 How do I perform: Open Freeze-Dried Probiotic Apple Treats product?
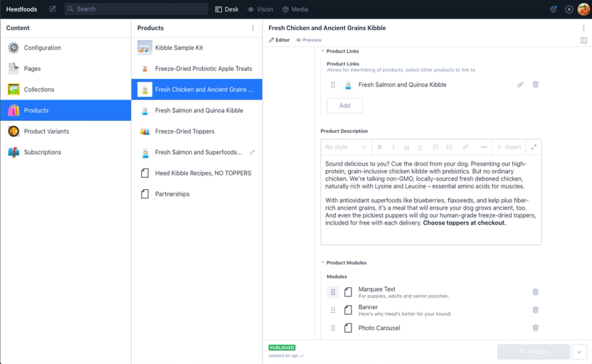click(197, 68)
